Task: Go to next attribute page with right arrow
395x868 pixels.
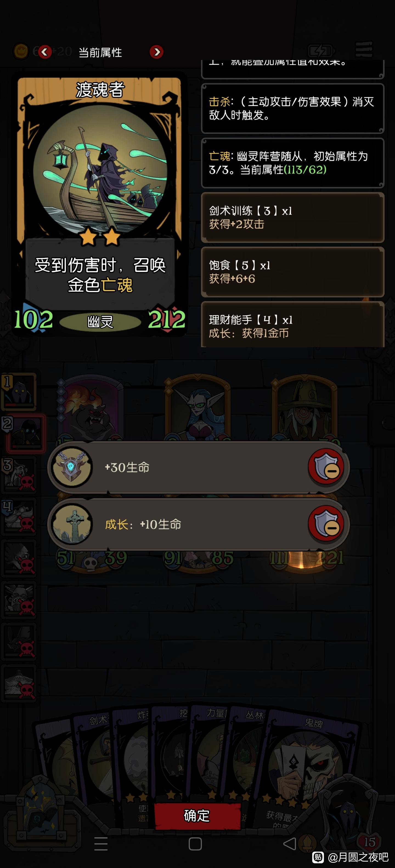Action: (157, 52)
